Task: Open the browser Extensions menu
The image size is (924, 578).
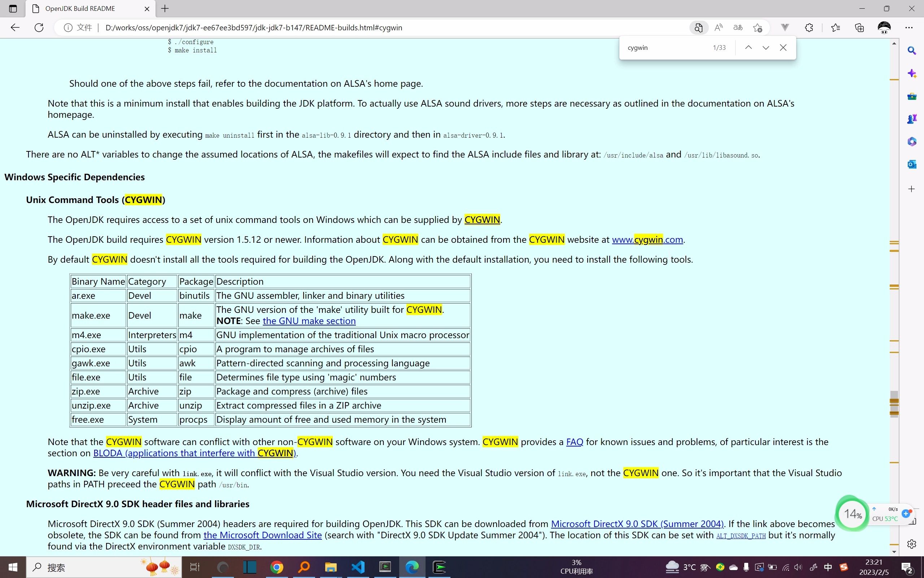Action: 809,27
